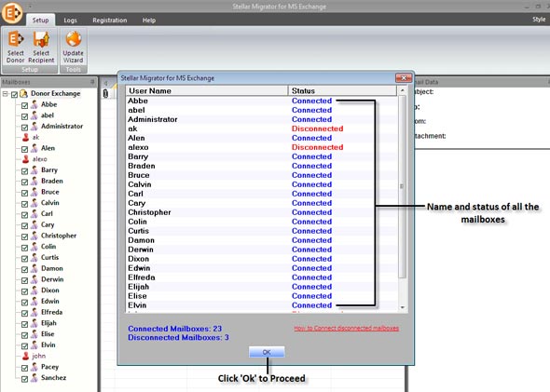
Task: Select Bruce in the mailbox tree
Action: [49, 192]
